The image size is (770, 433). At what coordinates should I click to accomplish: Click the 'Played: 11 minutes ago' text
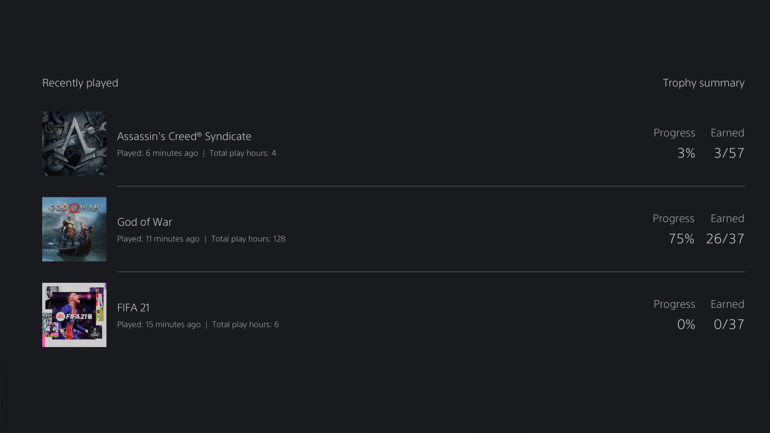coord(158,239)
